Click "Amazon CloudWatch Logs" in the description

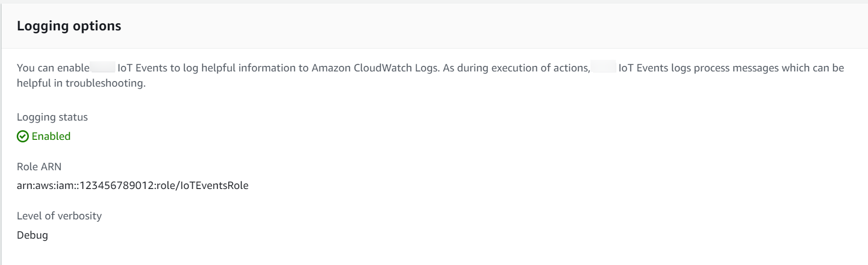[x=375, y=68]
